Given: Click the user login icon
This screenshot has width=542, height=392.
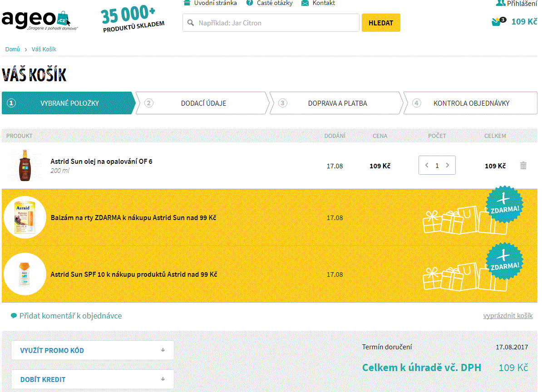Looking at the screenshot, I should coord(500,3).
